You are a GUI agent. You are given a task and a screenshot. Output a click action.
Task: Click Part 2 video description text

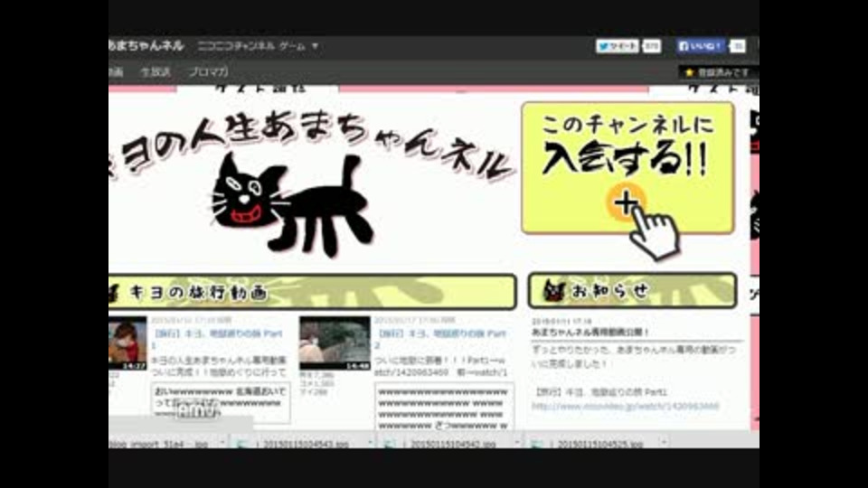coord(442,366)
